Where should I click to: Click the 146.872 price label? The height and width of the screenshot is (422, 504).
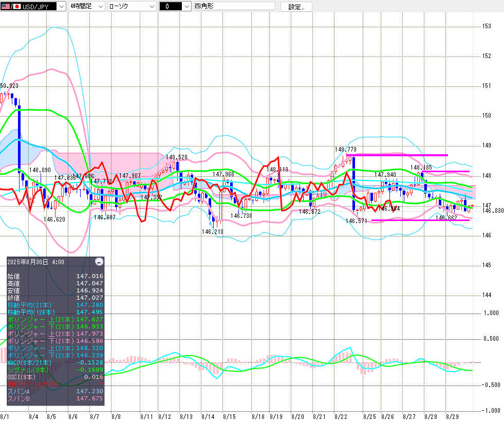(309, 212)
